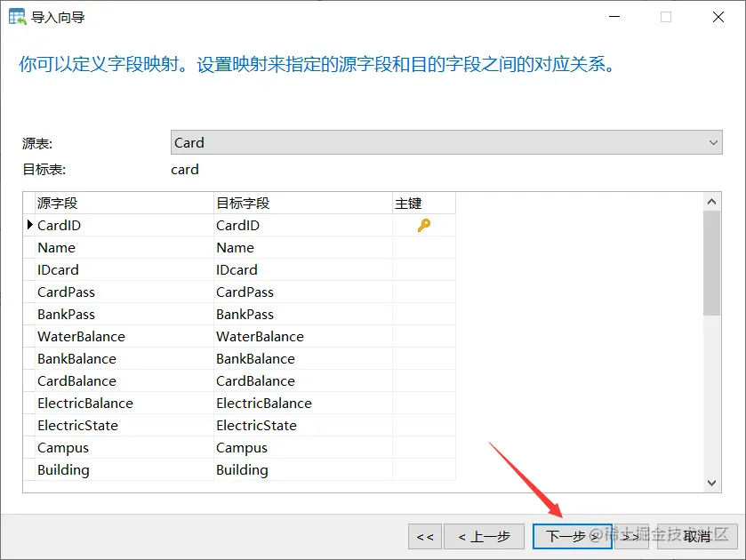Click the primary key cell of IDcard row
Screen dimensions: 746x560
pos(424,269)
